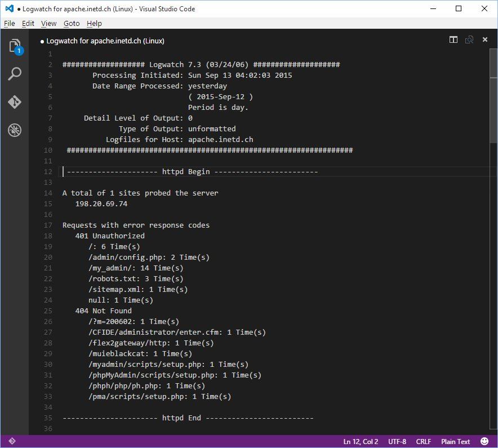Open the File menu
The image size is (498, 448).
pyautogui.click(x=9, y=23)
